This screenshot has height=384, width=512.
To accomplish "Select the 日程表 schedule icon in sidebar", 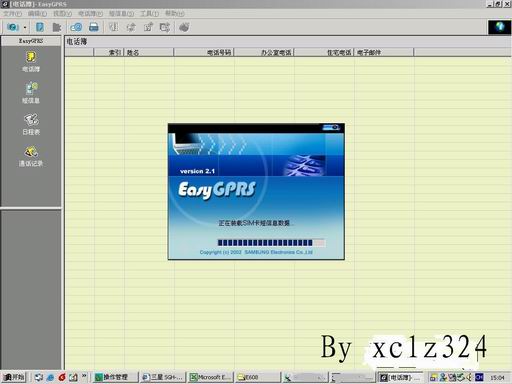I will point(31,124).
